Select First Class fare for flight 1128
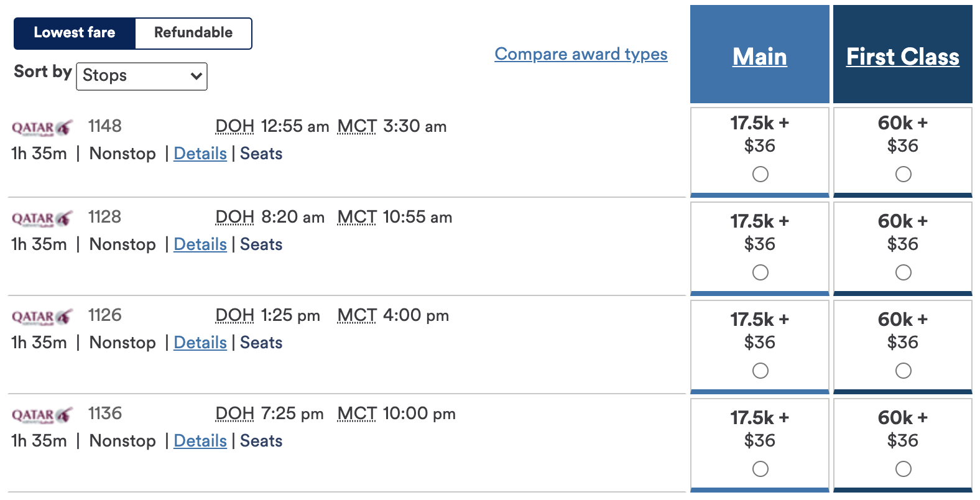Screen dimensions: 980x500 pos(903,272)
